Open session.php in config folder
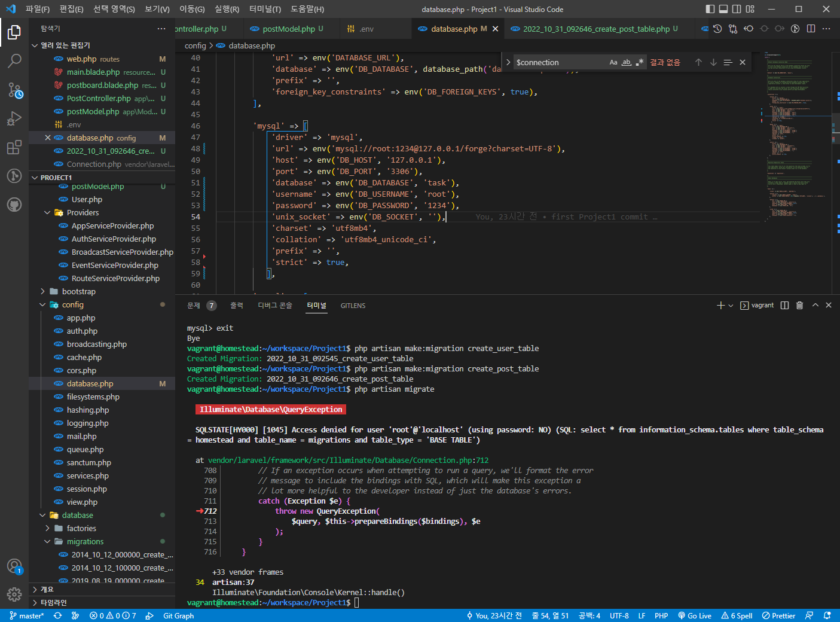 point(87,489)
